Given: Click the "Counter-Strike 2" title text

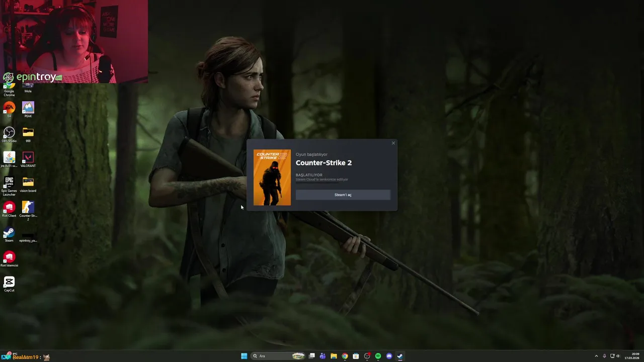Looking at the screenshot, I should point(324,162).
